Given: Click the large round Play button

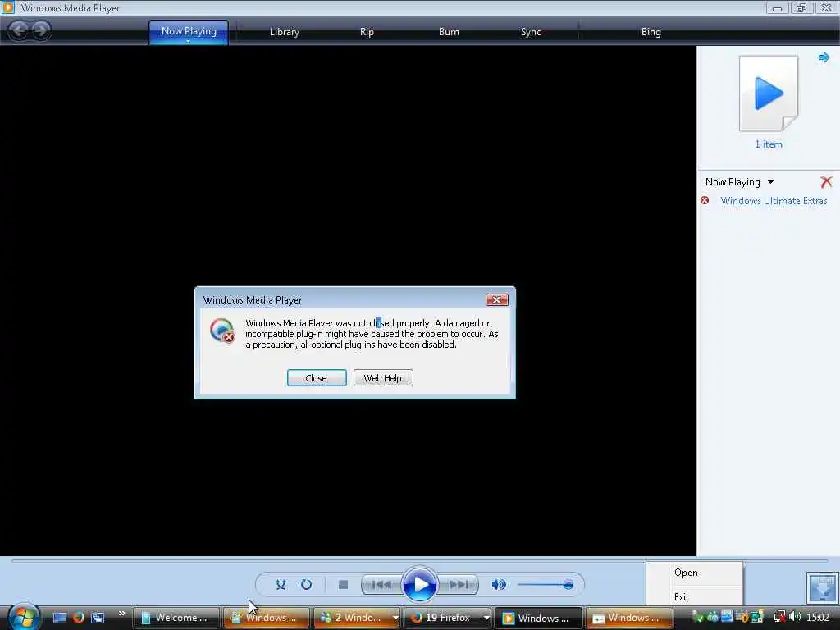Looking at the screenshot, I should point(419,584).
